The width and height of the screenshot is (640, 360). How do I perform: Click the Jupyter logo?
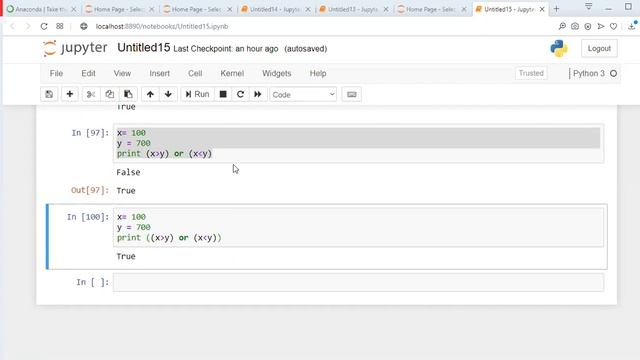(x=75, y=48)
